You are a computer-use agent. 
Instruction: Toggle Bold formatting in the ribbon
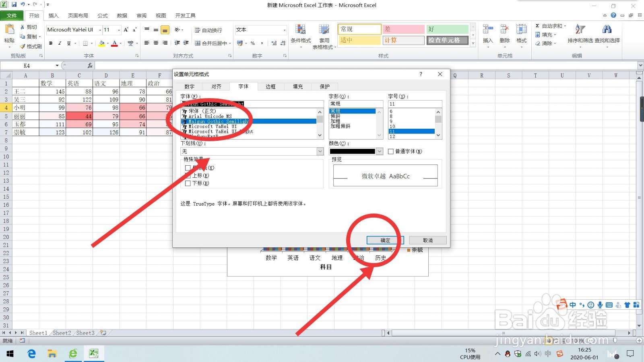click(51, 43)
